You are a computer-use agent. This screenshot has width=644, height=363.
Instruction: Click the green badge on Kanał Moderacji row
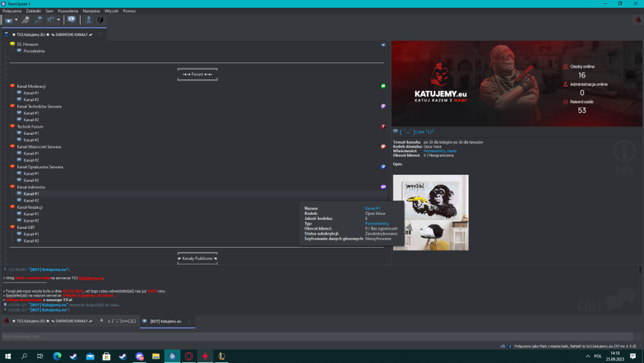click(x=383, y=86)
